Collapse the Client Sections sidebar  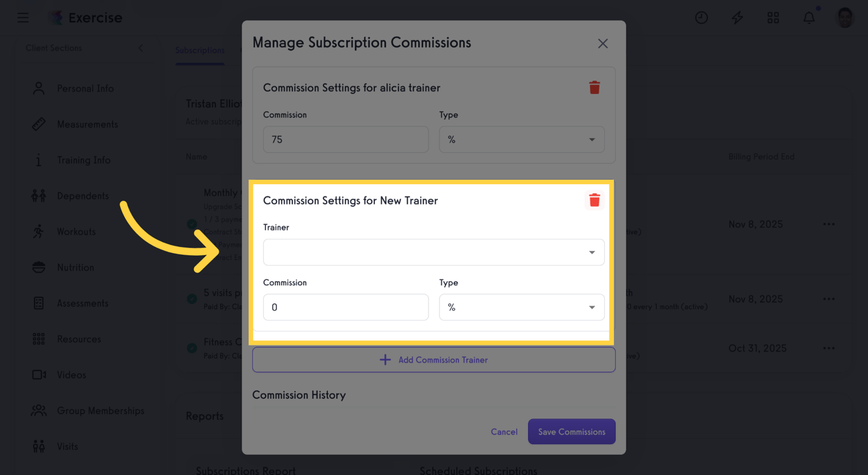click(x=140, y=48)
